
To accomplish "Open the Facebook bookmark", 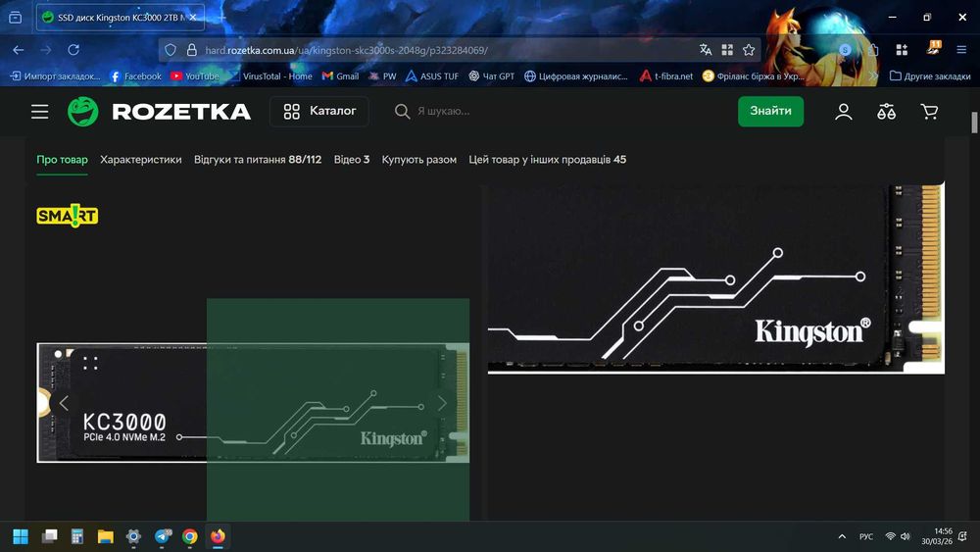I will coord(135,76).
